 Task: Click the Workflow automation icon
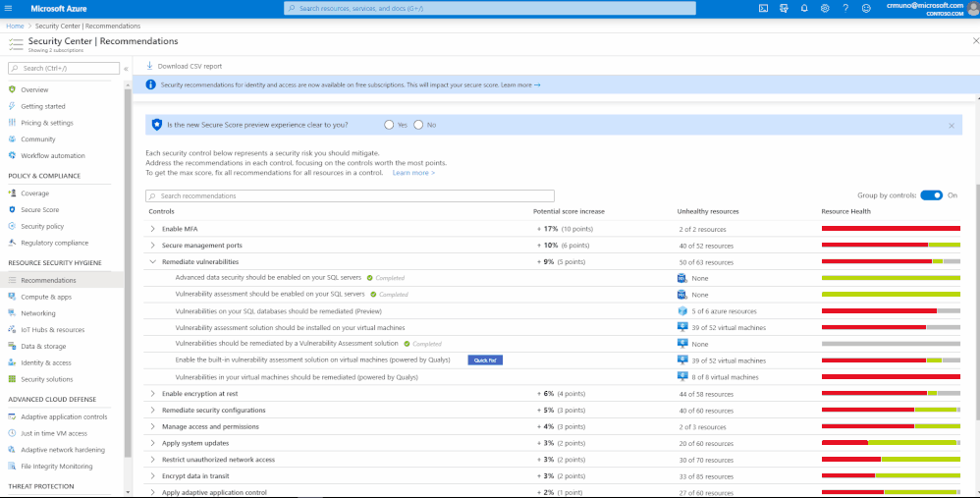[12, 155]
